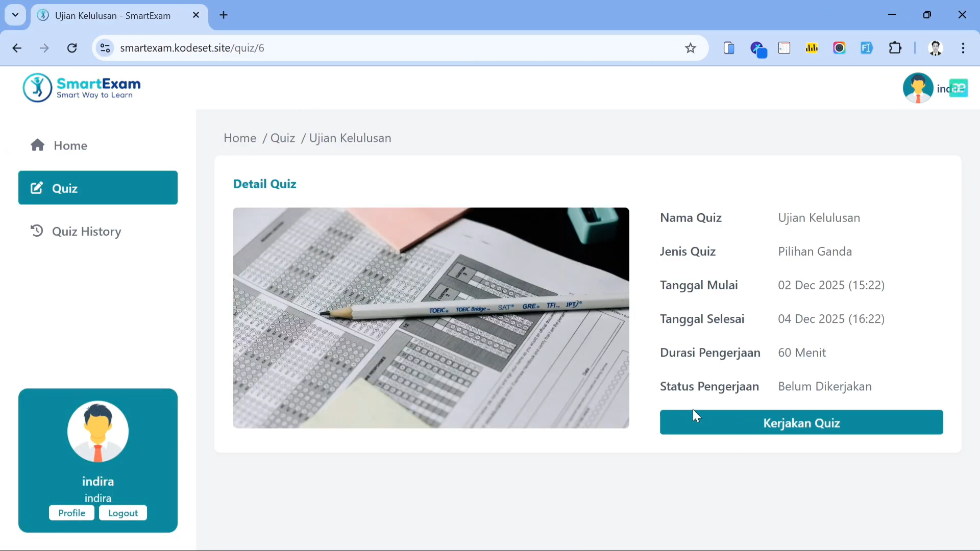Click indira's avatar in the top-right header
Screen dimensions: 980x551
(x=918, y=87)
